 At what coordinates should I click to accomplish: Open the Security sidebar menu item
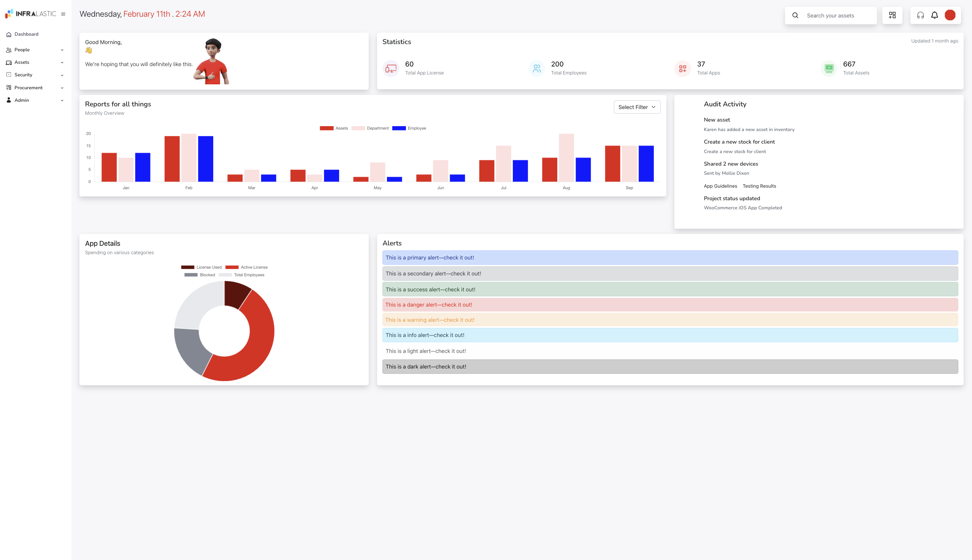(35, 75)
